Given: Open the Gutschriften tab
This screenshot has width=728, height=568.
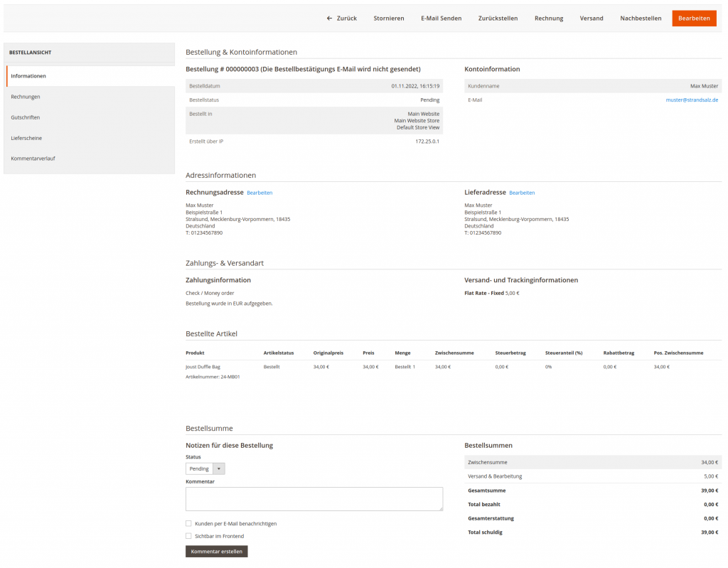Looking at the screenshot, I should 26,117.
